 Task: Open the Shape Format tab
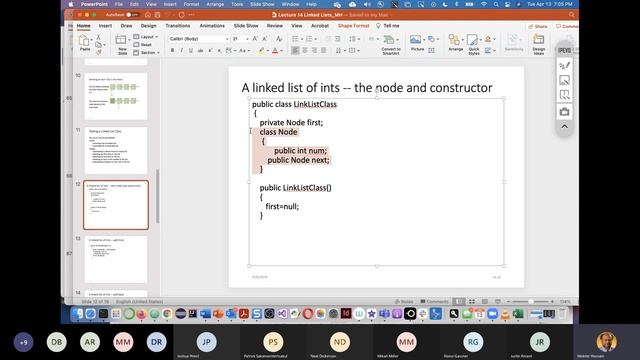pos(353,26)
